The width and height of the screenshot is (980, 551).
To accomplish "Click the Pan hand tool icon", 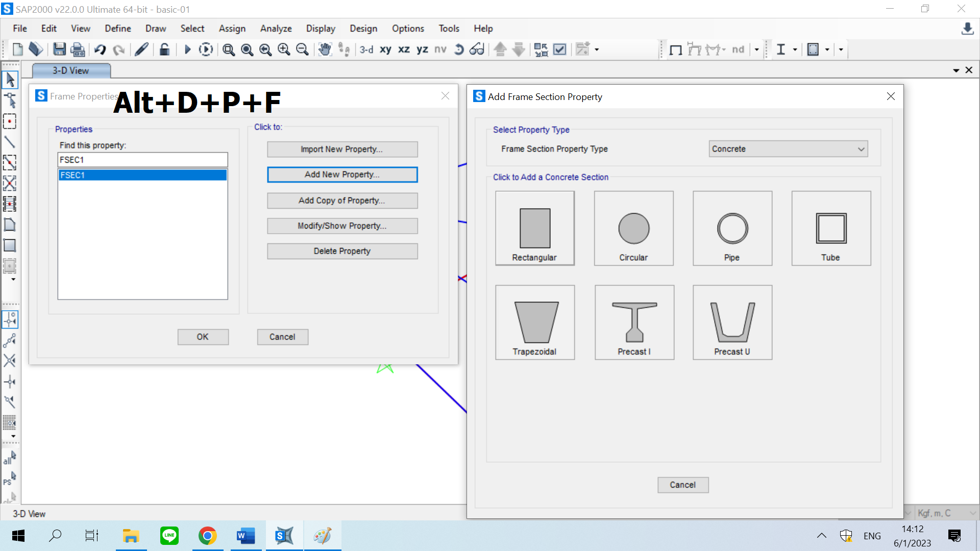I will (x=325, y=49).
